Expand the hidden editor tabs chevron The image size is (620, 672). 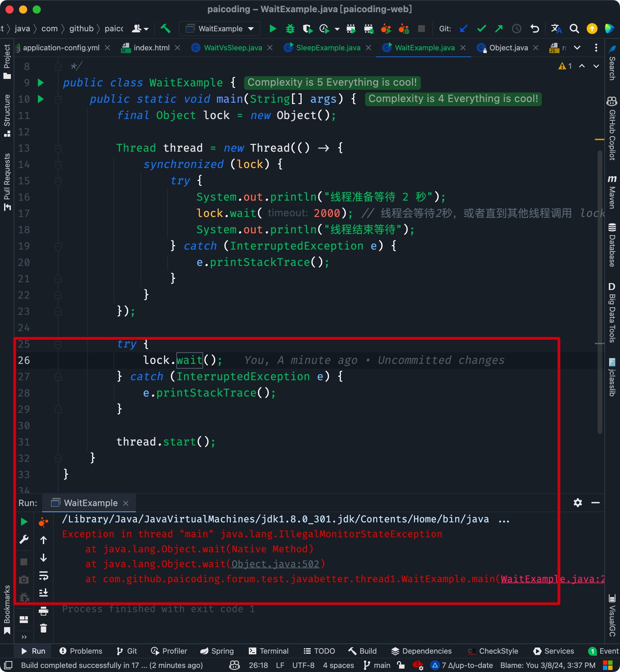577,48
